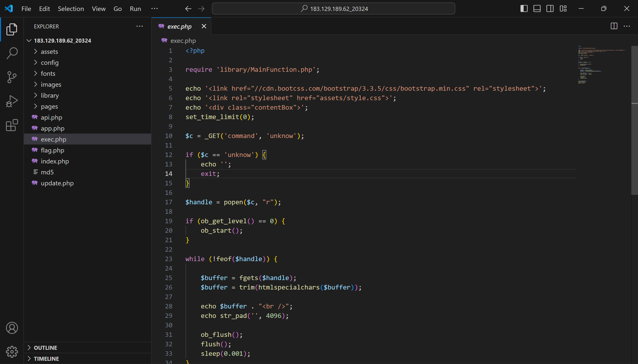
Task: Click the require 'library/MainFunction.php' line
Action: click(252, 70)
